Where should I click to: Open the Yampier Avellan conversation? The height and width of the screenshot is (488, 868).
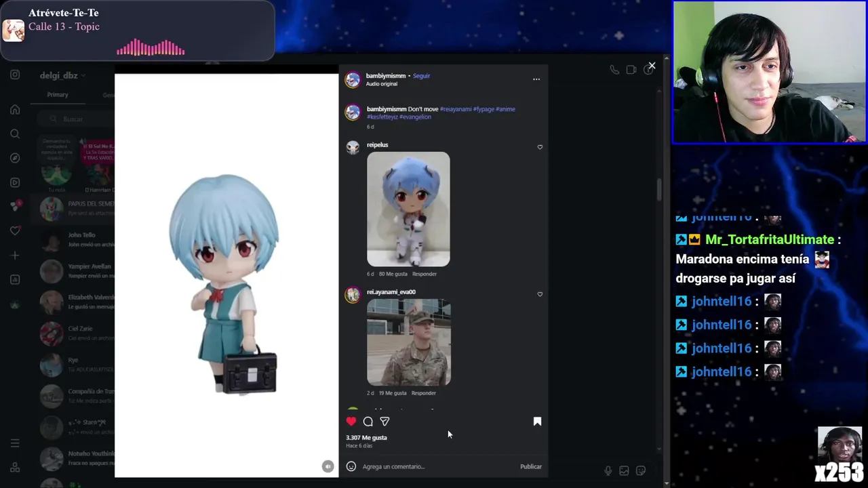[x=73, y=271]
